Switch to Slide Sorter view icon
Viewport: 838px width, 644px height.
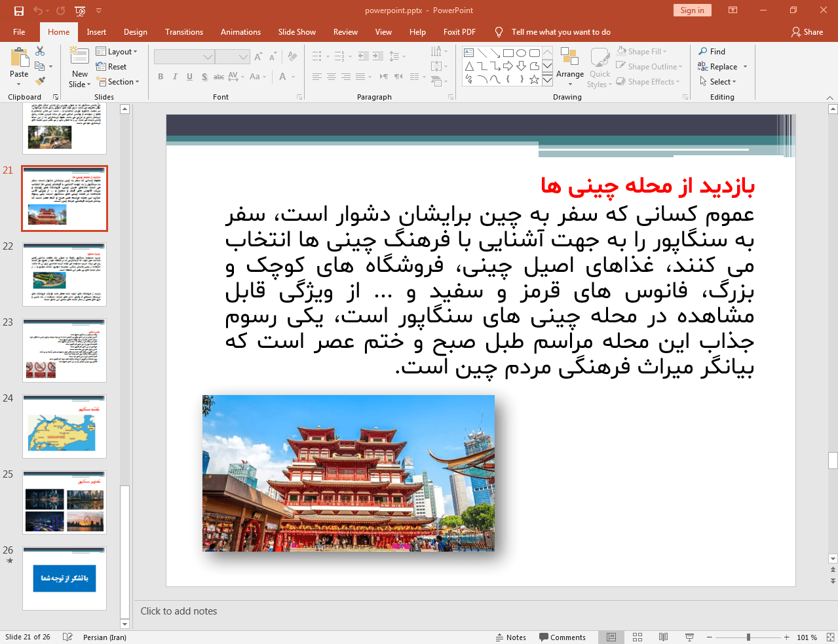638,637
